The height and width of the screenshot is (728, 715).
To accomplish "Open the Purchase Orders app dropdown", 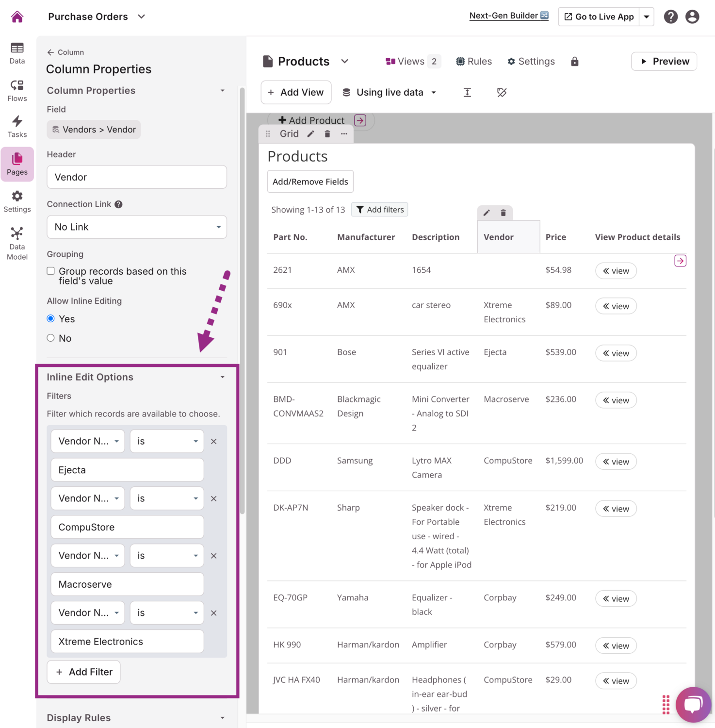I will pyautogui.click(x=141, y=17).
